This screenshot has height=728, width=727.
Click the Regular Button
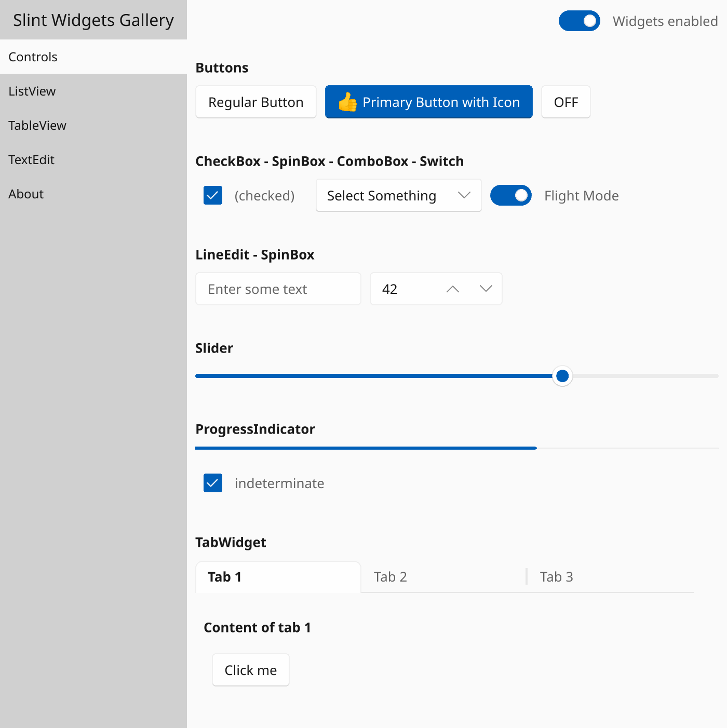tap(255, 102)
